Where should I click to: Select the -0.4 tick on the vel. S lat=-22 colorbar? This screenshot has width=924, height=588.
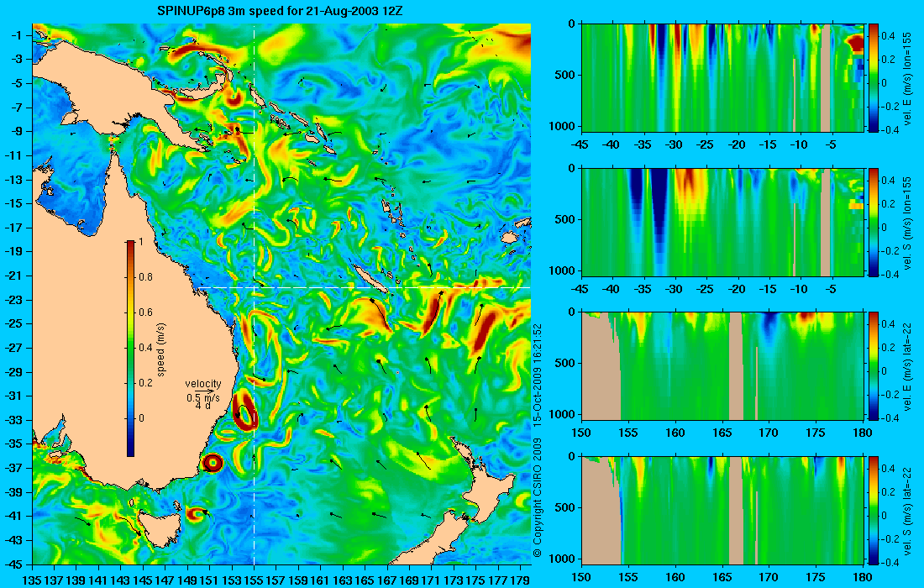tap(889, 562)
